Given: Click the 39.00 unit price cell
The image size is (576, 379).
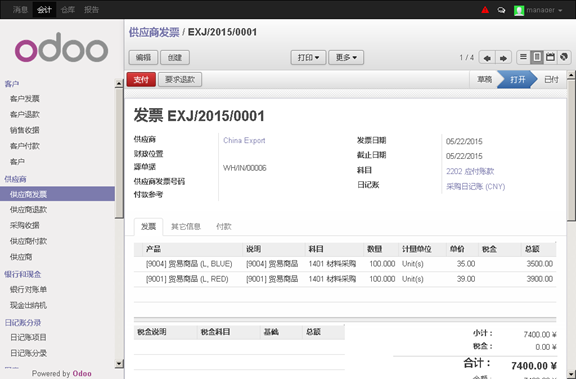Looking at the screenshot, I should click(x=466, y=279).
